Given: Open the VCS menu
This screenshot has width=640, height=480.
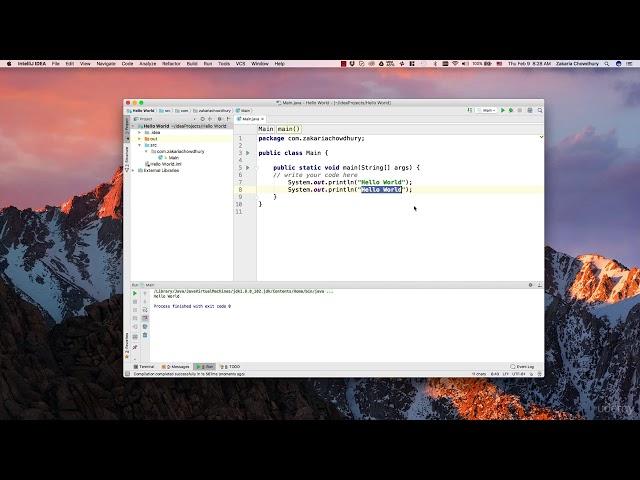Looking at the screenshot, I should [240, 64].
